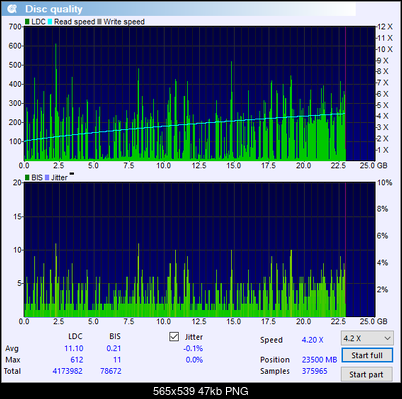Click the green BIS legend swatch
Image resolution: width=402 pixels, height=399 pixels.
(27, 178)
